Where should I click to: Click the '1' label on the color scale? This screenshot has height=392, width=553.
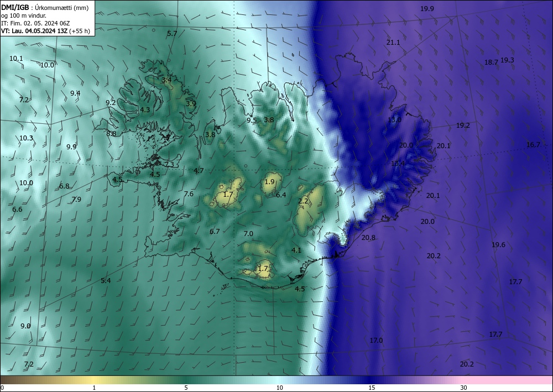94,388
